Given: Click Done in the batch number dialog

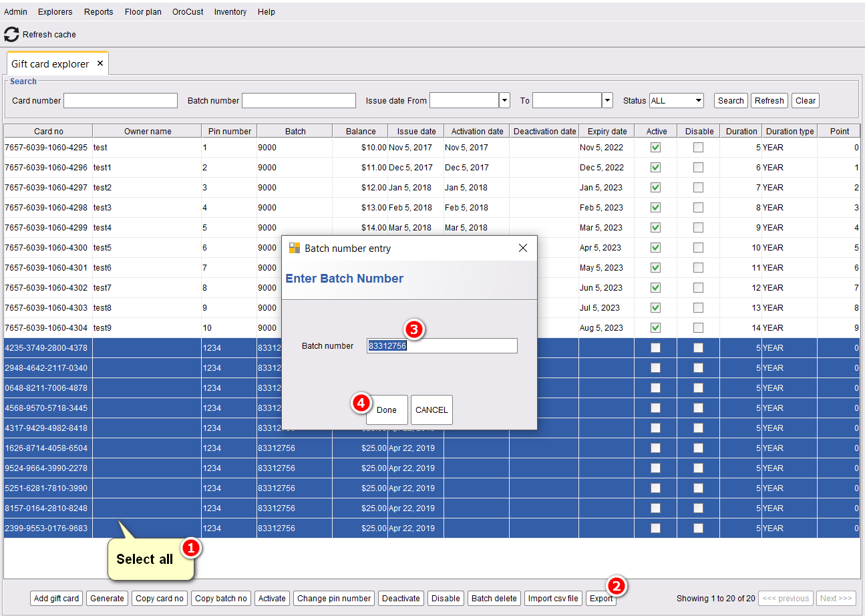Looking at the screenshot, I should click(387, 410).
